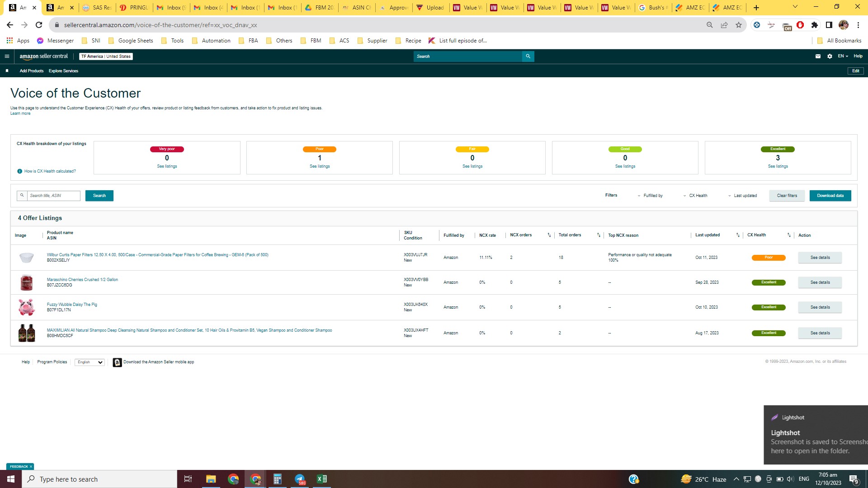868x488 pixels.
Task: Open the Program Policies footer link
Action: [52, 362]
